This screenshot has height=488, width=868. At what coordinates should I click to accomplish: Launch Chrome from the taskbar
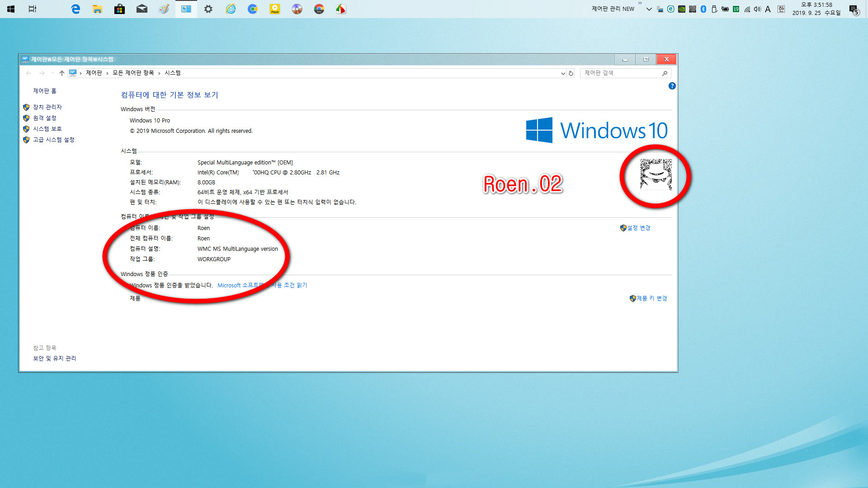pyautogui.click(x=319, y=9)
